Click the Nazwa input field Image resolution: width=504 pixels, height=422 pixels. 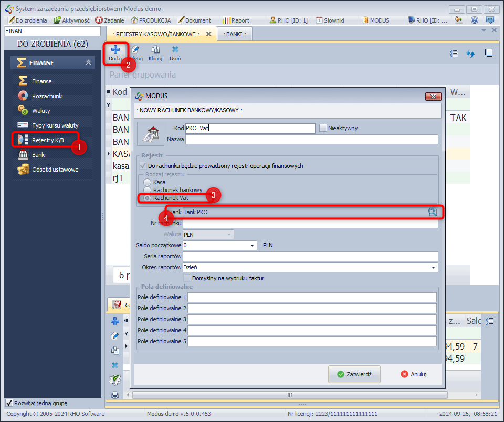coord(311,140)
